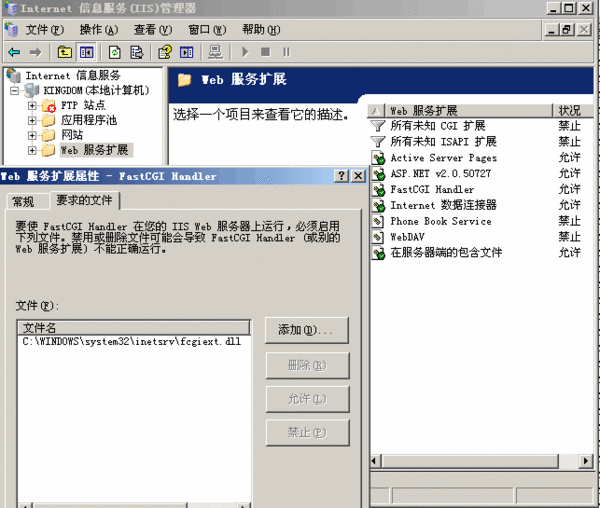Switch to the 常规 tab
Image resolution: width=600 pixels, height=508 pixels.
tap(23, 202)
